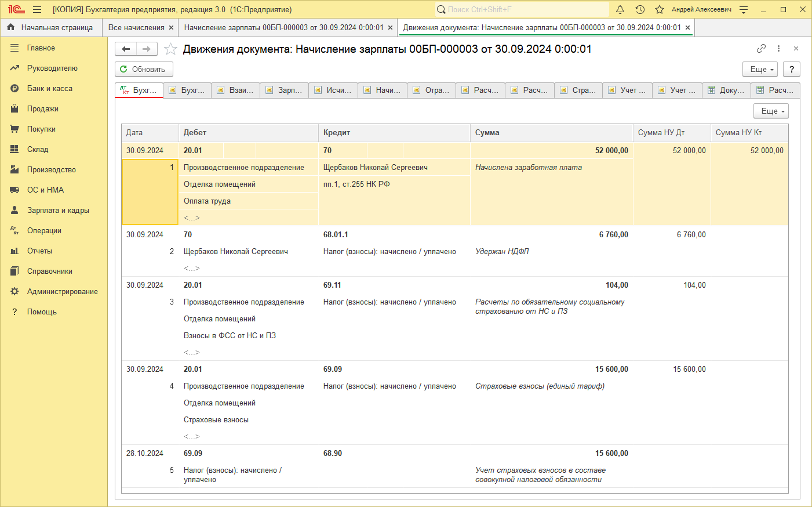Close the Движения документа tab
This screenshot has height=507, width=812.
[x=687, y=27]
